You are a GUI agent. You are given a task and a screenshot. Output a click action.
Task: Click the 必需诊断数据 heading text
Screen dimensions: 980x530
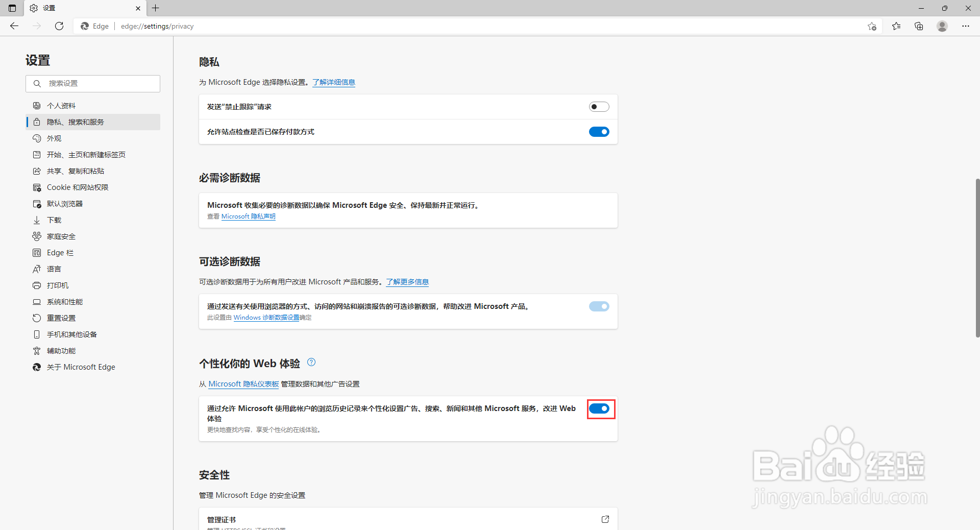[x=230, y=178]
